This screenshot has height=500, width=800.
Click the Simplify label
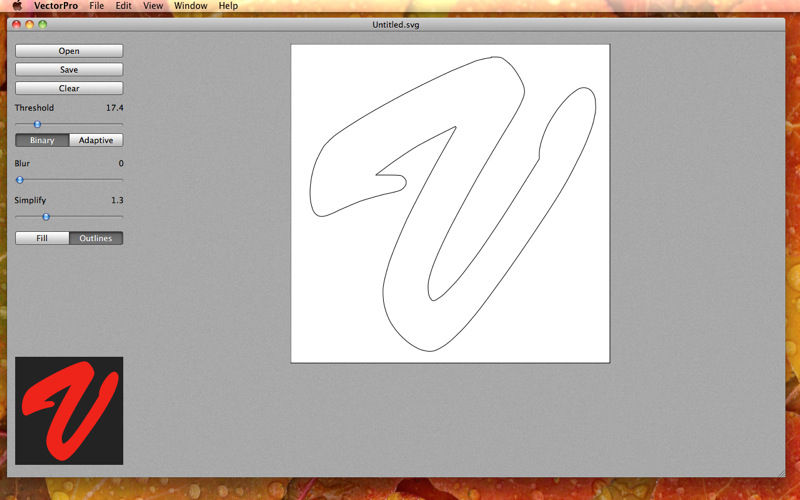(30, 200)
